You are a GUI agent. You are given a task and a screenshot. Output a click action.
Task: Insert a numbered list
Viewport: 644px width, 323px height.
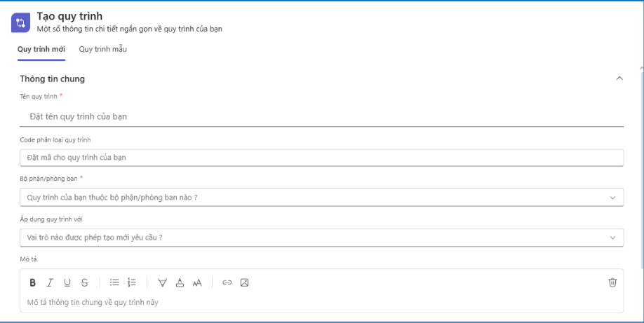click(x=132, y=283)
